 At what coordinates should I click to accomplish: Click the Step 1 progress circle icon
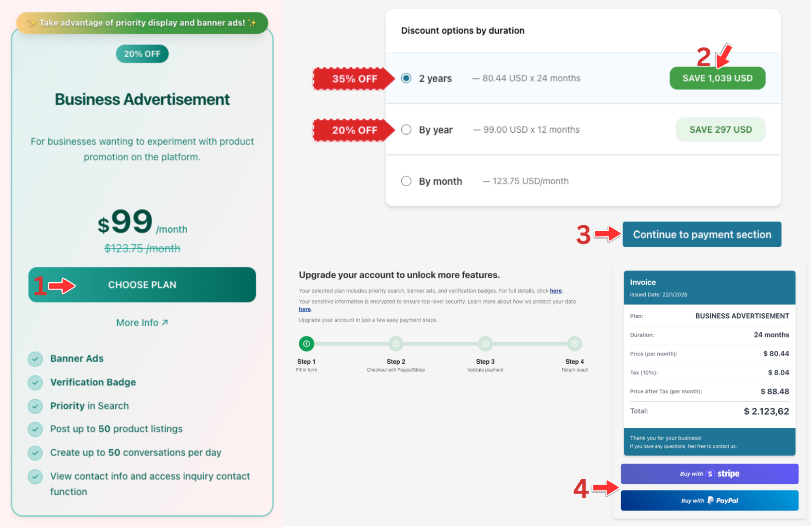pos(306,344)
